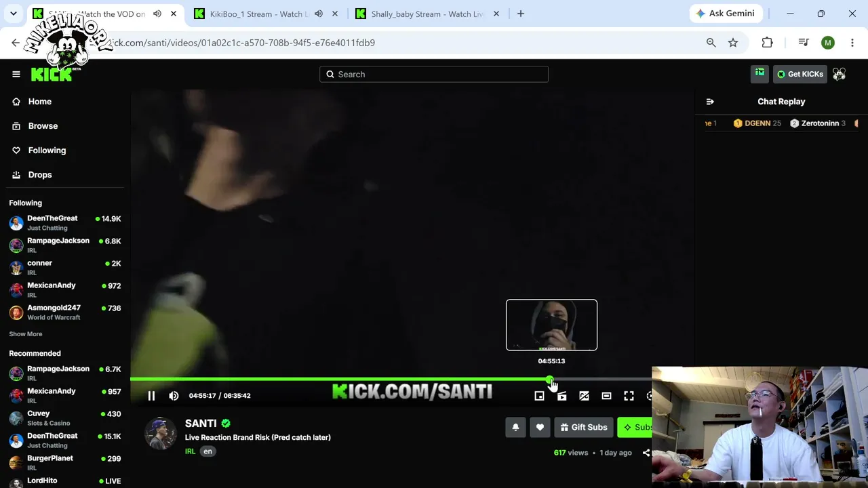Click the slashed image icon in player controls
Image resolution: width=868 pixels, height=488 pixels.
(584, 396)
